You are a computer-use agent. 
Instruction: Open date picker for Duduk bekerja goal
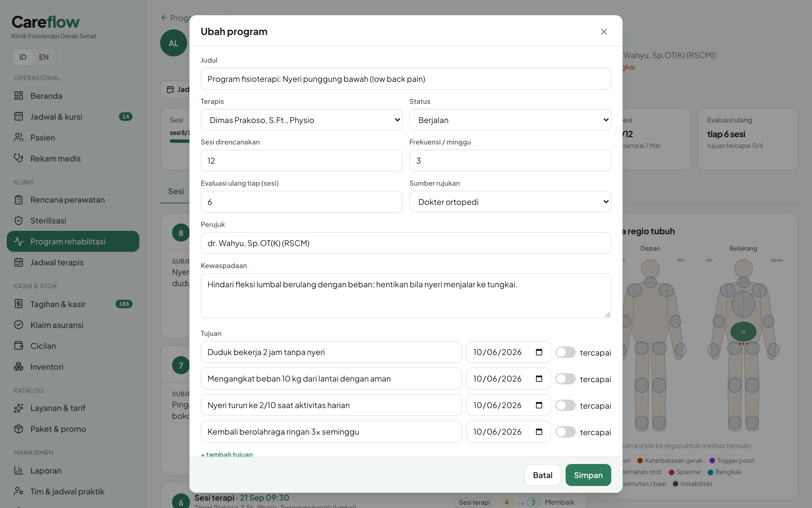(x=539, y=352)
